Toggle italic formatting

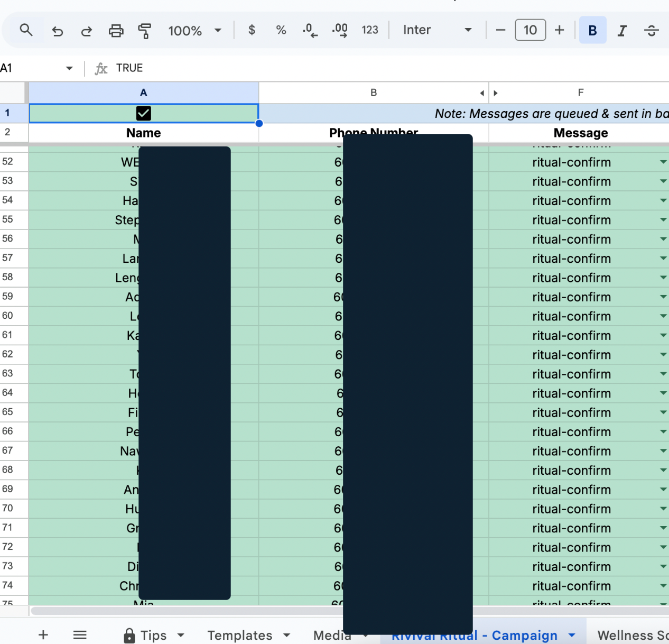coord(622,31)
